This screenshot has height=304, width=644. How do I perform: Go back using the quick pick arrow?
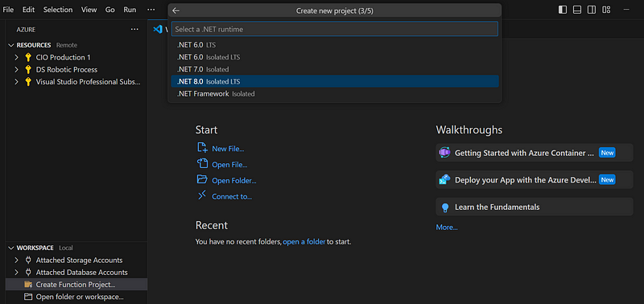[x=175, y=11]
